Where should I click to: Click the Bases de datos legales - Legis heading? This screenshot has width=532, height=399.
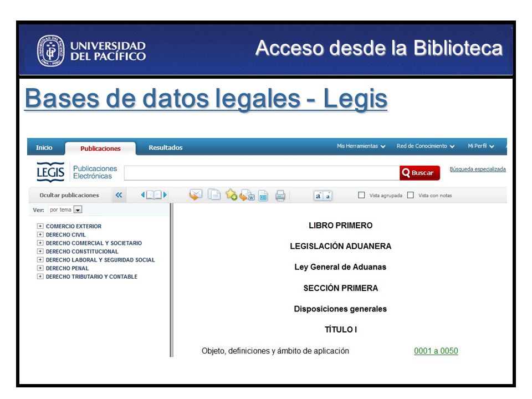tap(206, 99)
